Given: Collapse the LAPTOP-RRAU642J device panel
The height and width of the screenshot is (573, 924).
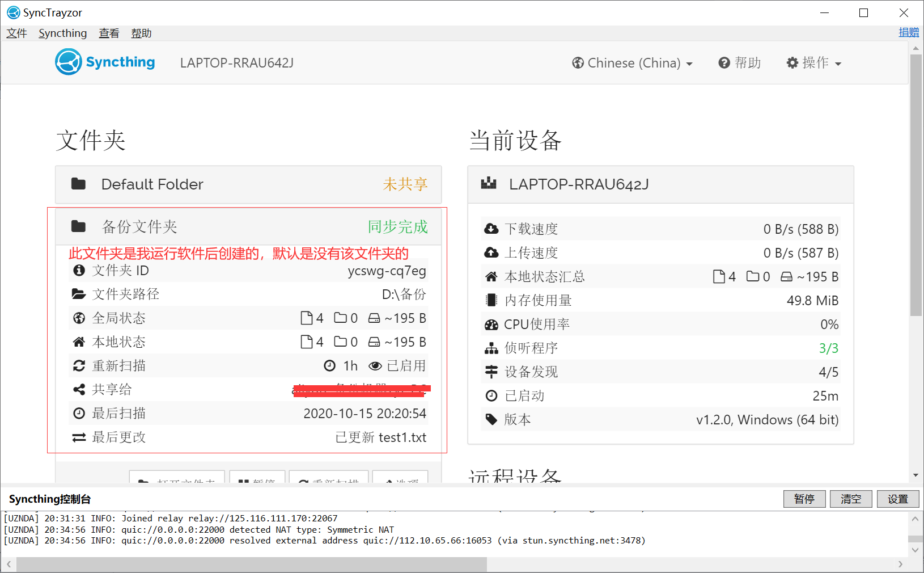Looking at the screenshot, I should pos(661,184).
